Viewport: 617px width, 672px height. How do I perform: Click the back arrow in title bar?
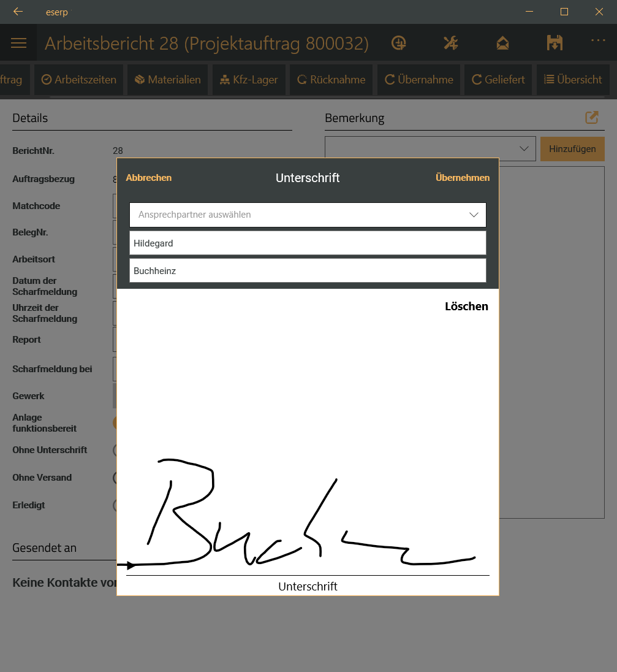click(18, 12)
